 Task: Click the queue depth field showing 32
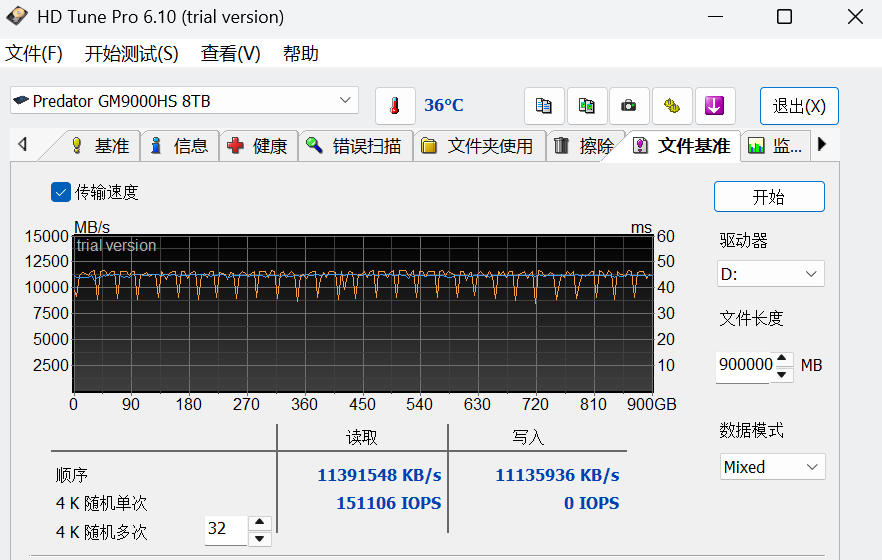click(x=226, y=530)
